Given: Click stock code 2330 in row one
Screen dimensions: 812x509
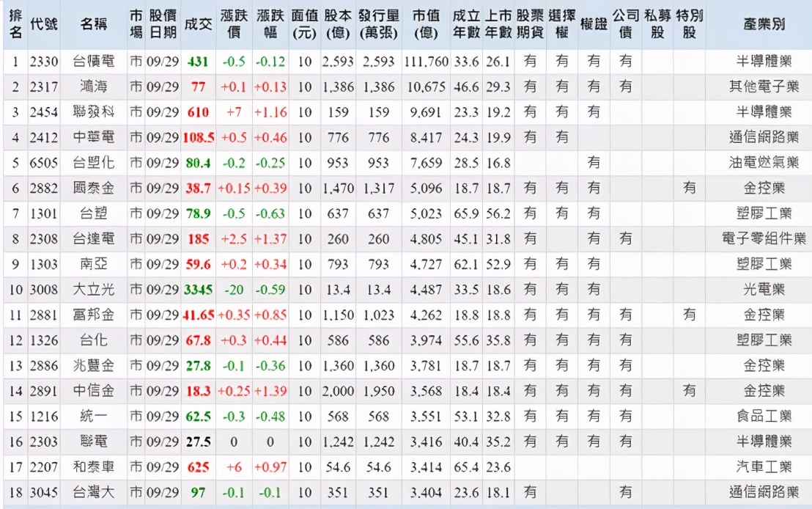Looking at the screenshot, I should click(43, 62).
